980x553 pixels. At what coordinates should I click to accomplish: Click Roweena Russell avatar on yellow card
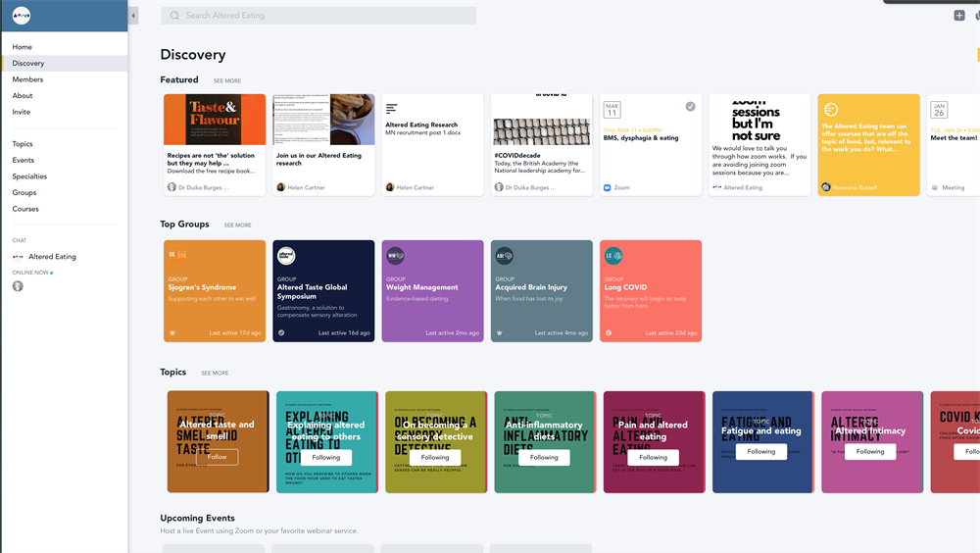pyautogui.click(x=825, y=187)
